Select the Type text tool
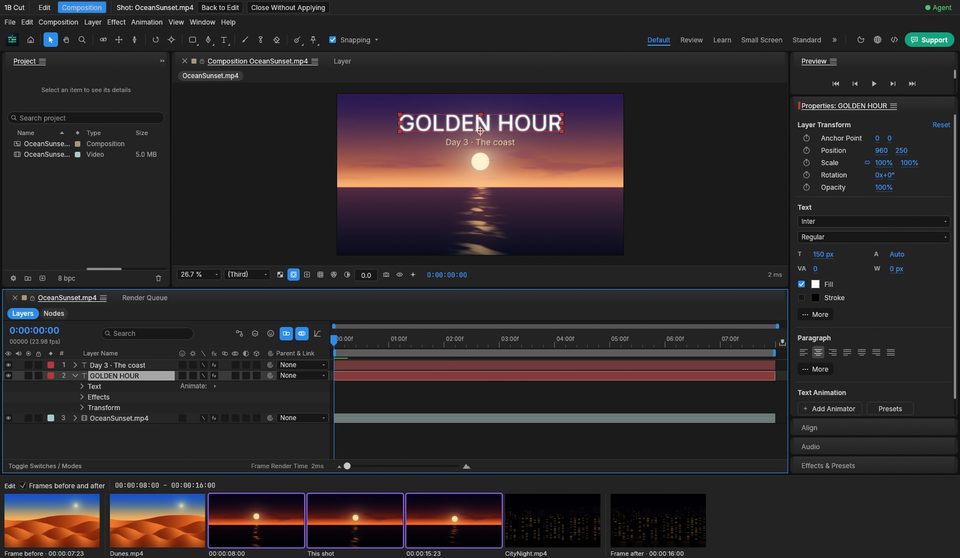960x558 pixels. [x=224, y=40]
